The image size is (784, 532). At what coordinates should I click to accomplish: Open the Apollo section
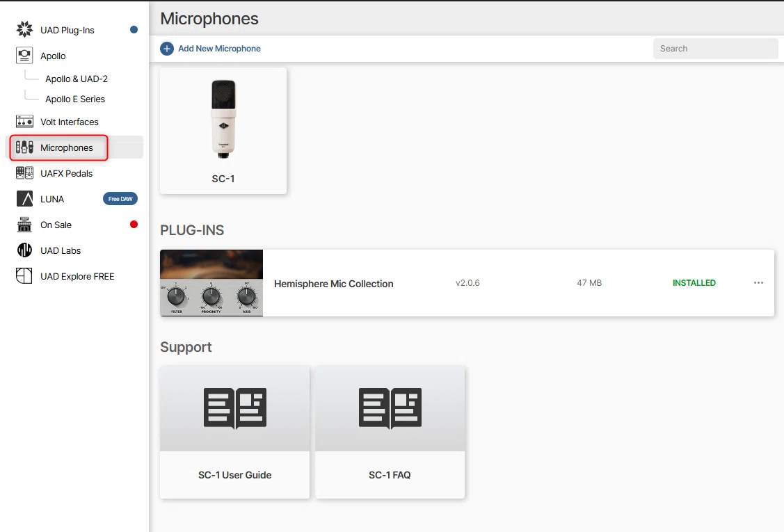pyautogui.click(x=53, y=56)
